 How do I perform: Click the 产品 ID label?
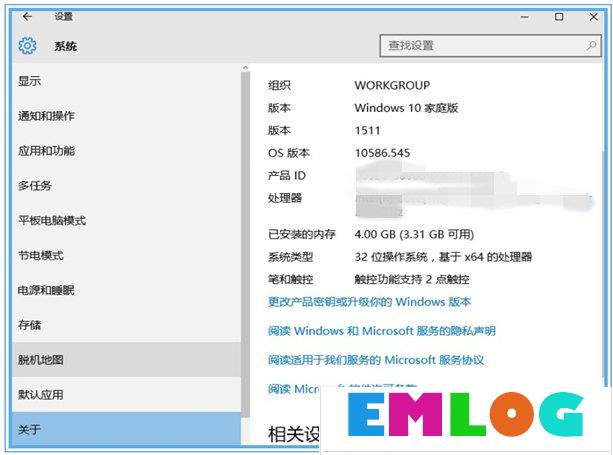287,176
